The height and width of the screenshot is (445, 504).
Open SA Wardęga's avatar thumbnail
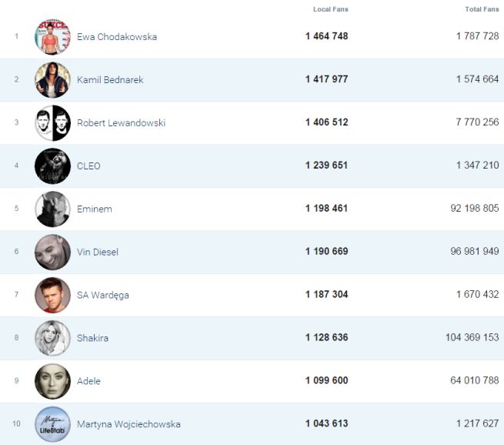(52, 296)
